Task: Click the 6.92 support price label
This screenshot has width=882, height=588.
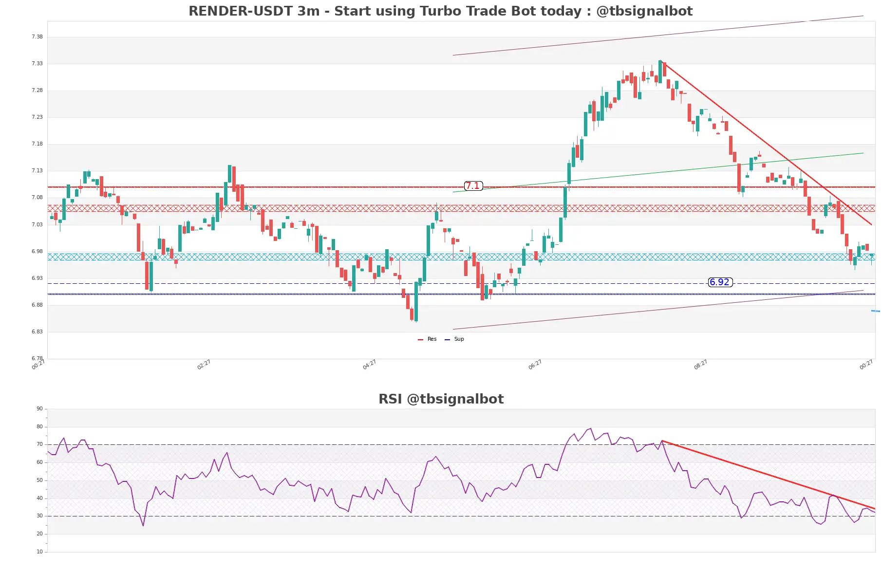Action: tap(720, 282)
